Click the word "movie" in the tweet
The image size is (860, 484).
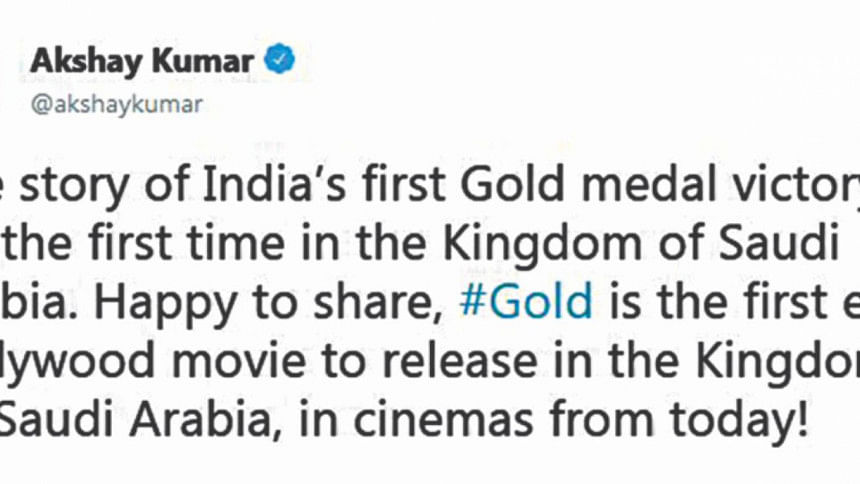point(238,361)
